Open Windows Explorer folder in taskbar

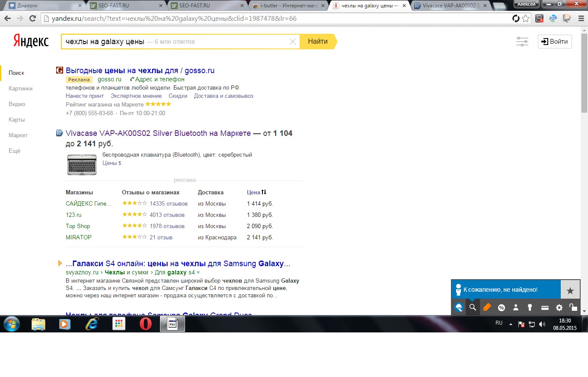[38, 324]
